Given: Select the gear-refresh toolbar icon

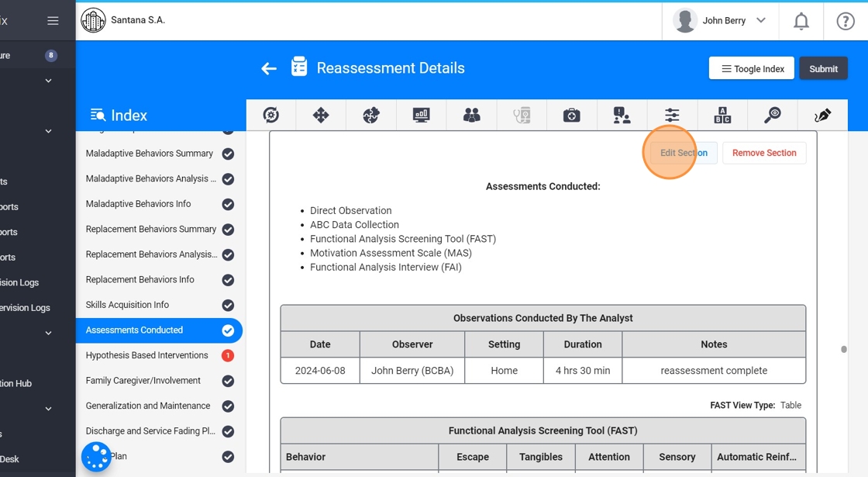Looking at the screenshot, I should [270, 116].
